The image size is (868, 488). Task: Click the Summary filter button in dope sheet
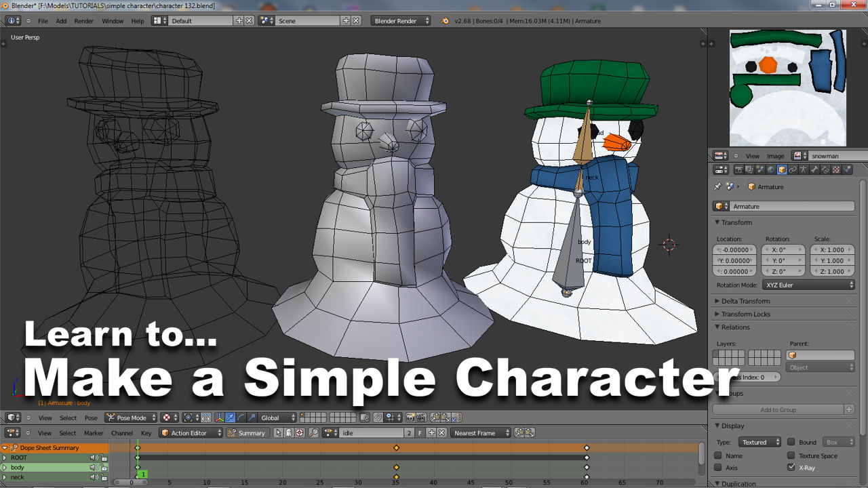coord(246,433)
